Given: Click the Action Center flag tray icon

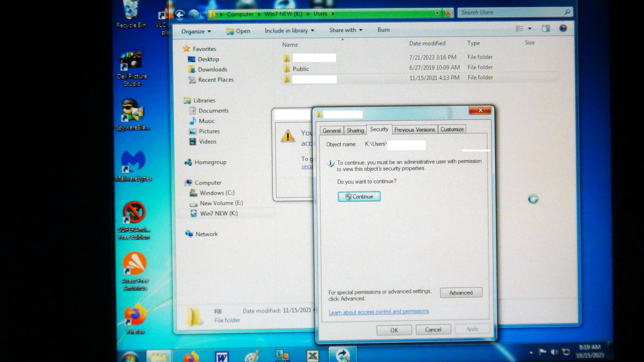Looking at the screenshot, I should (542, 352).
